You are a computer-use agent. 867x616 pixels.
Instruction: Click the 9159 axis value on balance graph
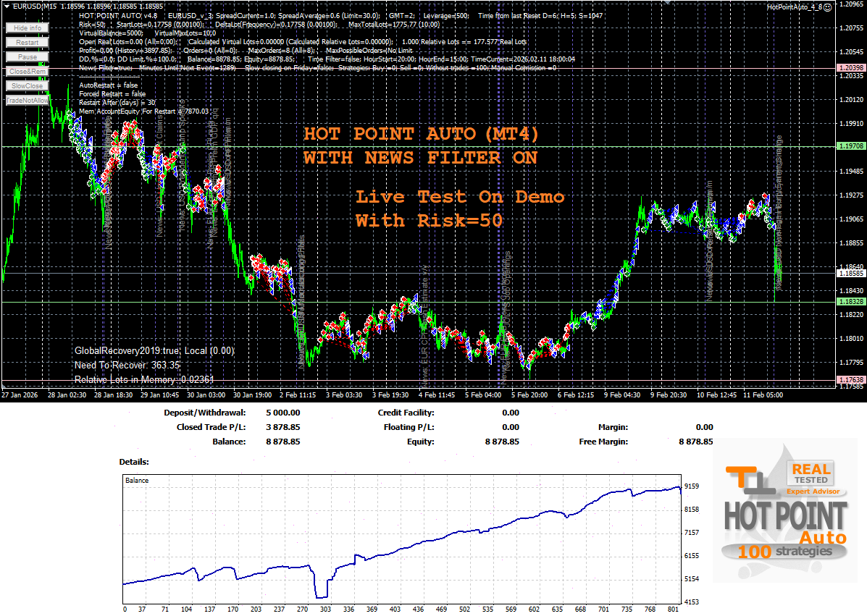692,486
